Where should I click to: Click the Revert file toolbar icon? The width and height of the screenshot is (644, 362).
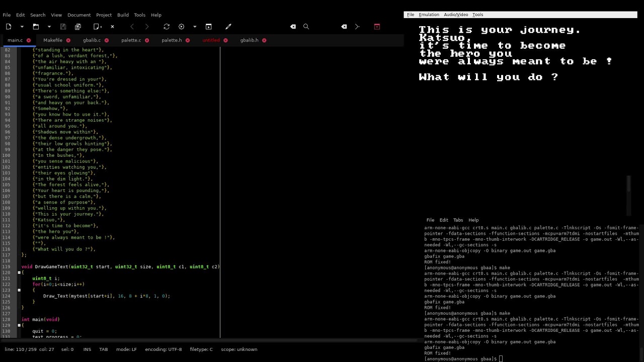click(x=98, y=27)
